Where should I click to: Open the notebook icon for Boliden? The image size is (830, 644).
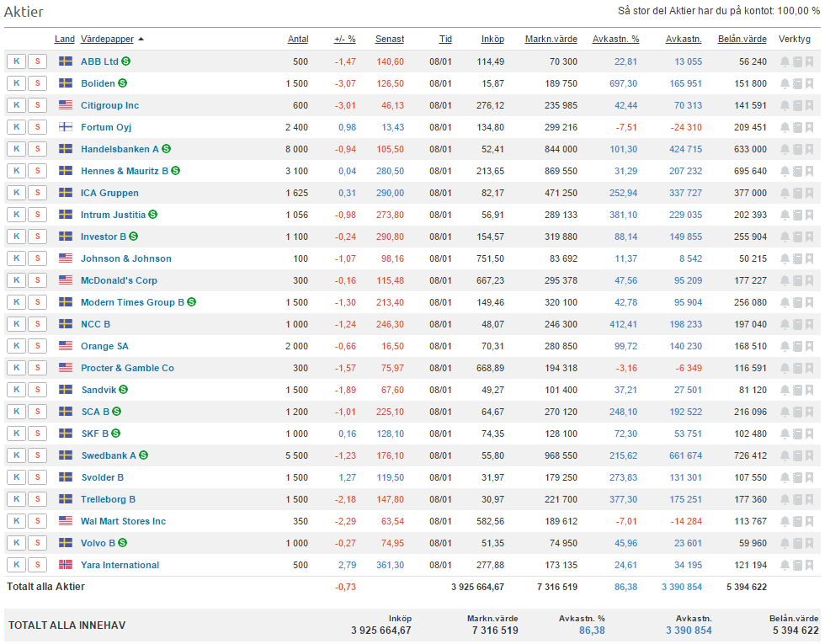coord(797,83)
